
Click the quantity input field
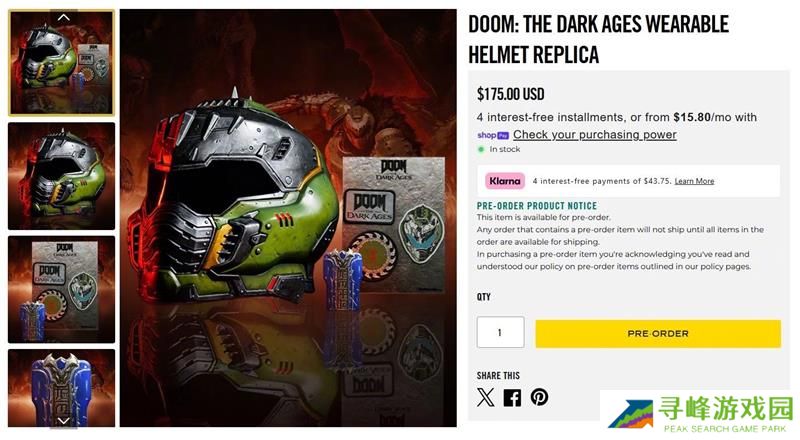501,332
